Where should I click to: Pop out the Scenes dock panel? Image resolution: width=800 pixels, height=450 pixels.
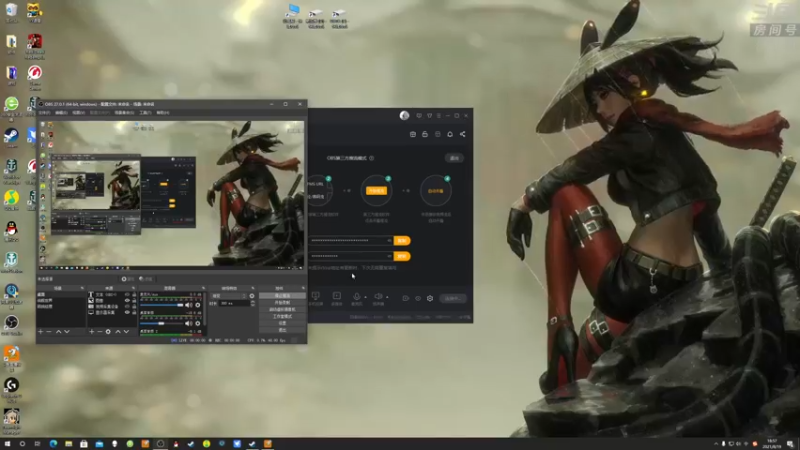tap(82, 288)
